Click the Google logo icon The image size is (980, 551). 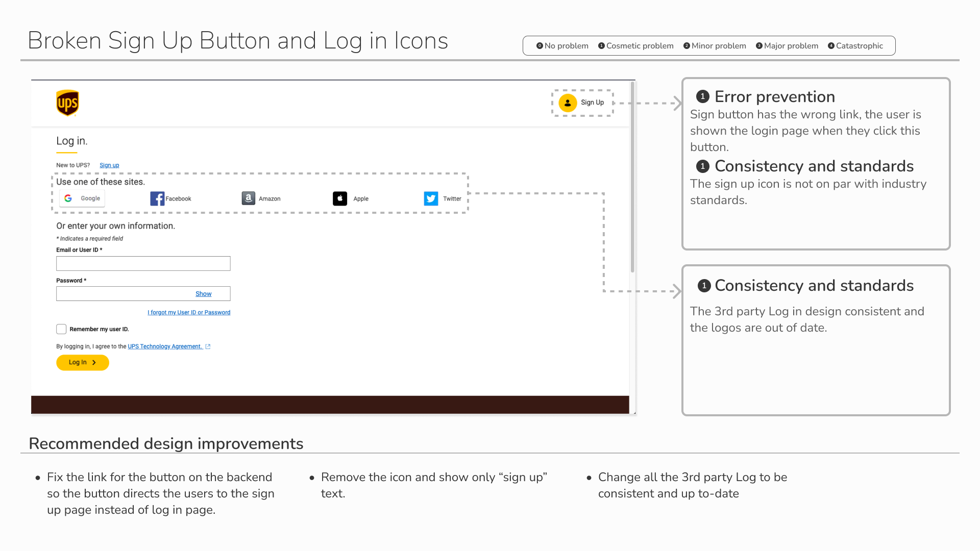(x=68, y=198)
